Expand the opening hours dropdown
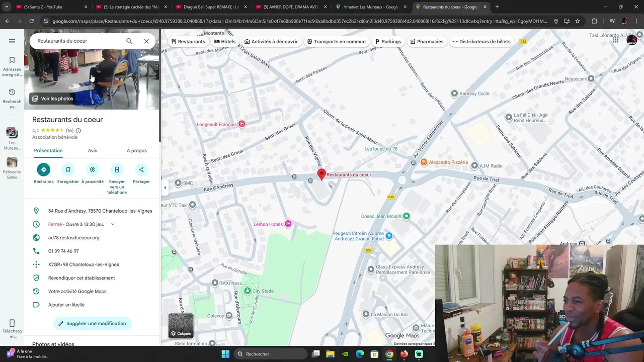This screenshot has width=644, height=362. pyautogui.click(x=113, y=224)
